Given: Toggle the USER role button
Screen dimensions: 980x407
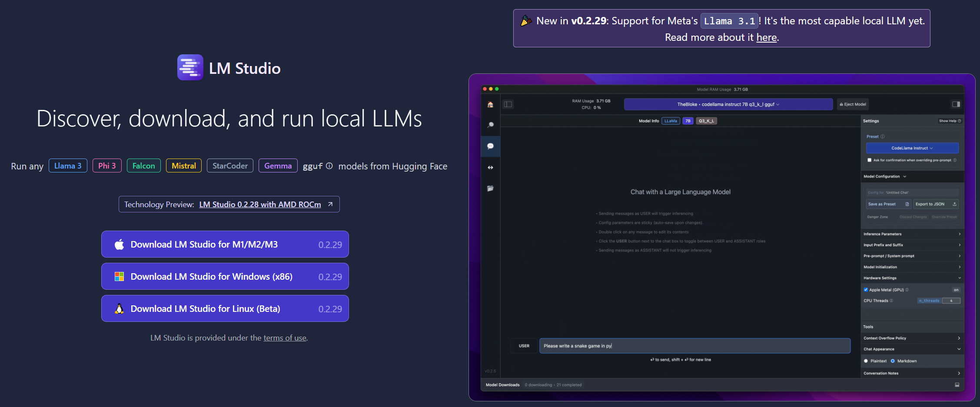Looking at the screenshot, I should click(x=524, y=346).
